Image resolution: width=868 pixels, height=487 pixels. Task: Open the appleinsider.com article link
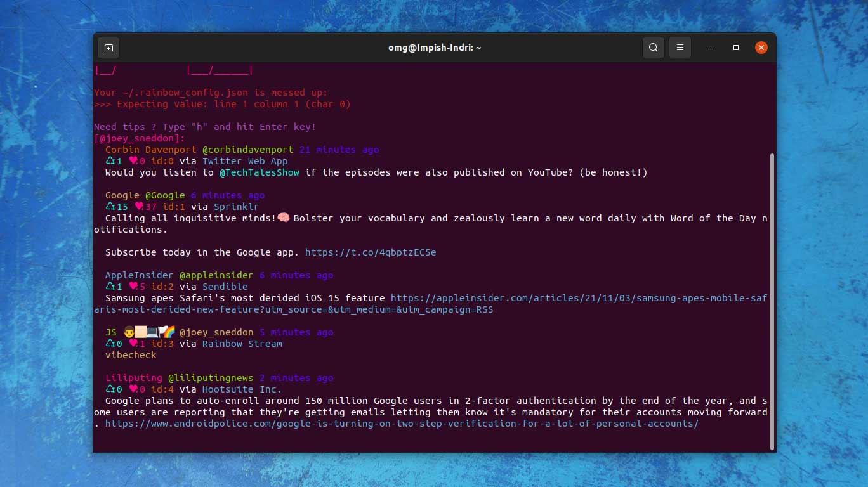click(431, 304)
